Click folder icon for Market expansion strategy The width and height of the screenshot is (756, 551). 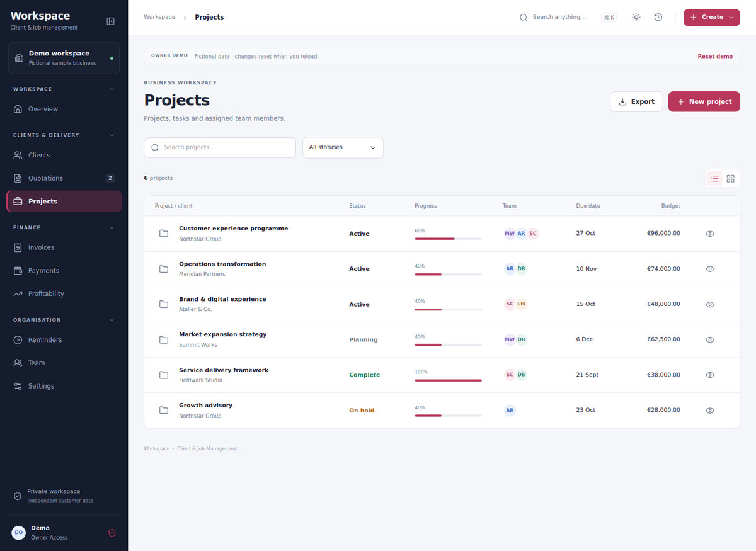(164, 339)
